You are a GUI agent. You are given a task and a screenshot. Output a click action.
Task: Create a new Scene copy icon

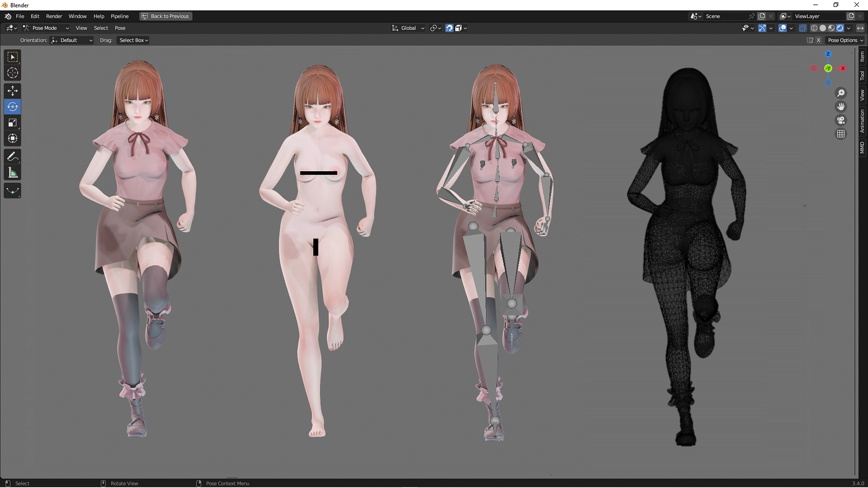[x=762, y=16]
